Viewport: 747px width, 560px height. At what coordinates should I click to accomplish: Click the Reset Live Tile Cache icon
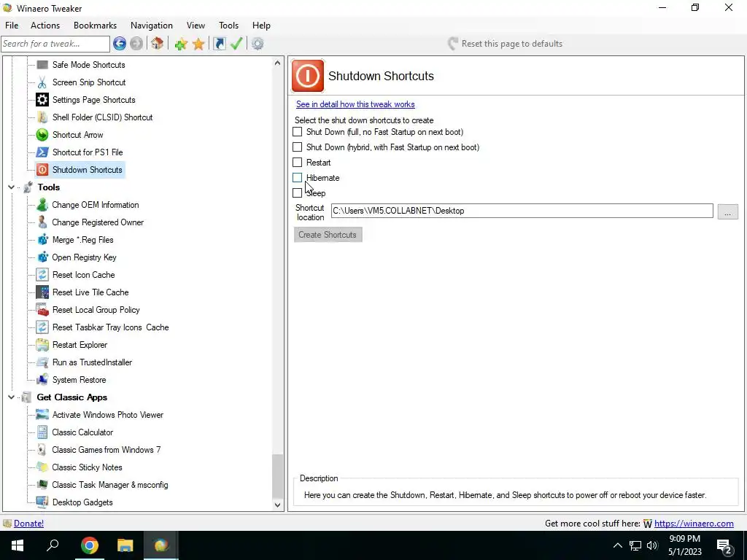point(42,292)
